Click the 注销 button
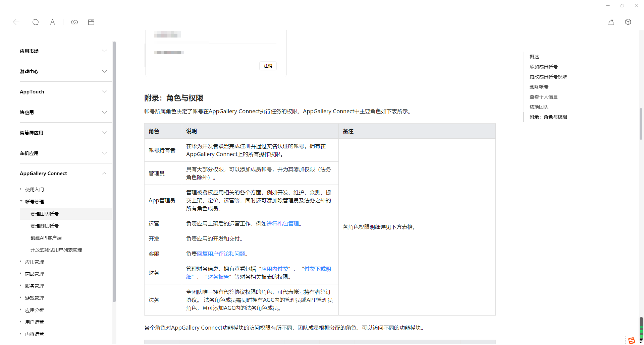 click(x=268, y=66)
